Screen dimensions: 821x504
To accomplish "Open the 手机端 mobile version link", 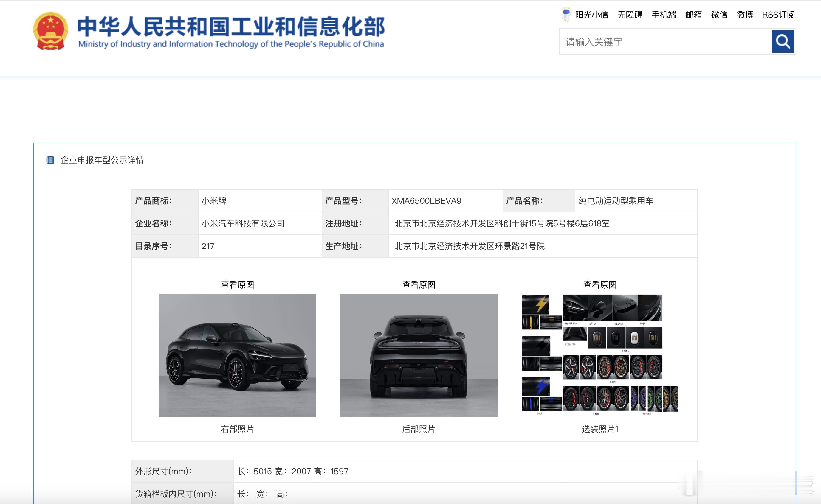I will click(x=664, y=15).
